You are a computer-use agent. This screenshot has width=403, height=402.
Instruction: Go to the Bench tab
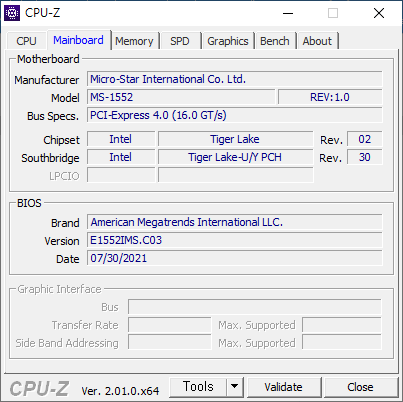(275, 41)
